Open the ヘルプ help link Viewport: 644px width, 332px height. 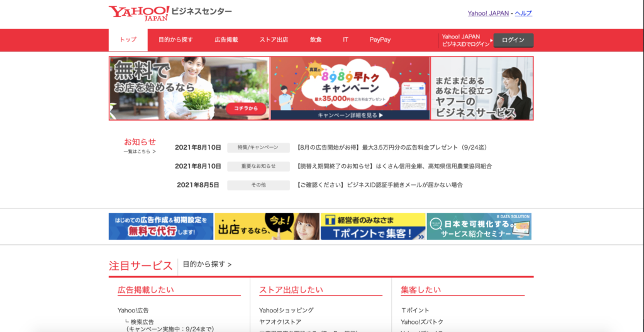[523, 13]
